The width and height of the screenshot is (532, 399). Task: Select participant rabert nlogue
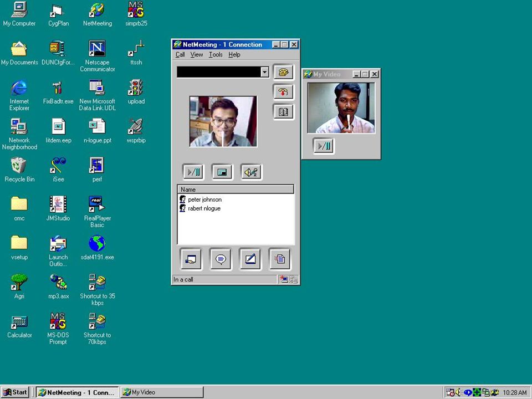coord(204,208)
